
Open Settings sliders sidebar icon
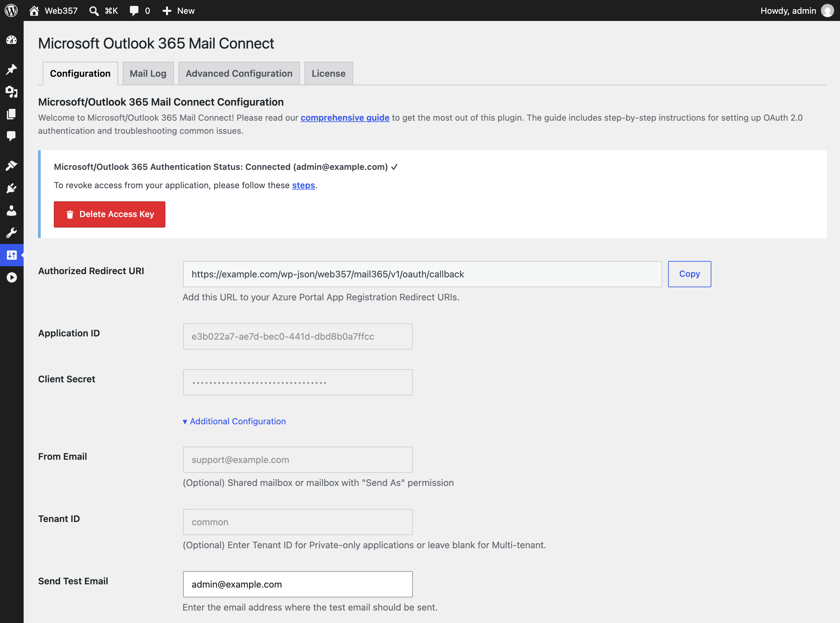click(11, 255)
